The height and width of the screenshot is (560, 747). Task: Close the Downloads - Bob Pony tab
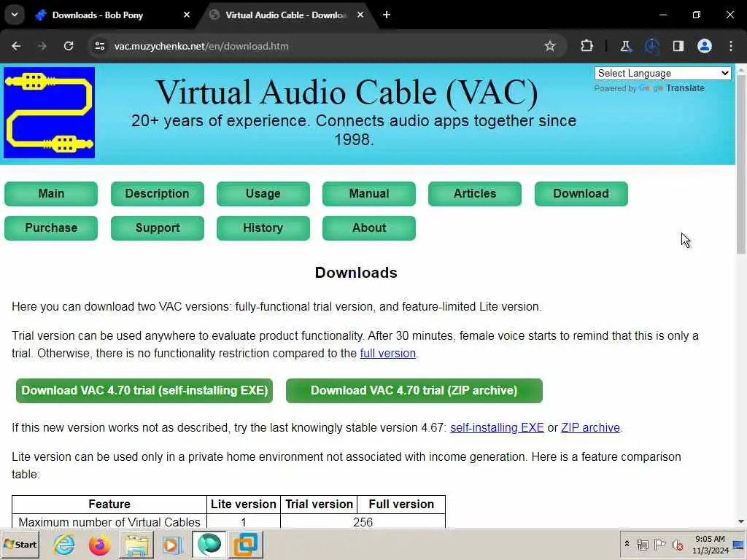tap(187, 15)
